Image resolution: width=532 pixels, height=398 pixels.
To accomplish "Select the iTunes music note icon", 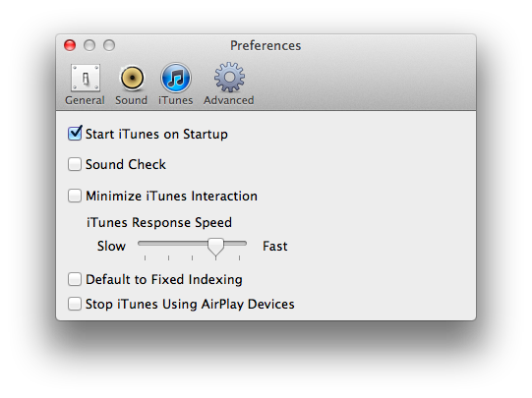I will [x=176, y=78].
